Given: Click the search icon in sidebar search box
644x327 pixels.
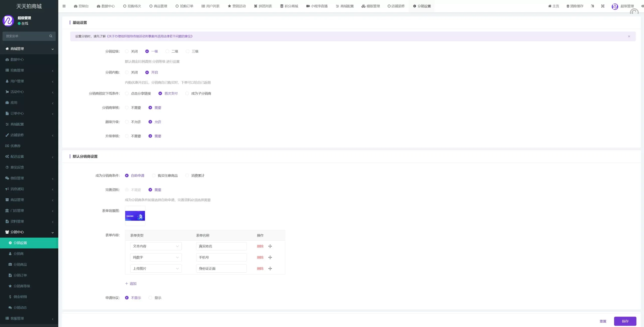Looking at the screenshot, I should 51,36.
